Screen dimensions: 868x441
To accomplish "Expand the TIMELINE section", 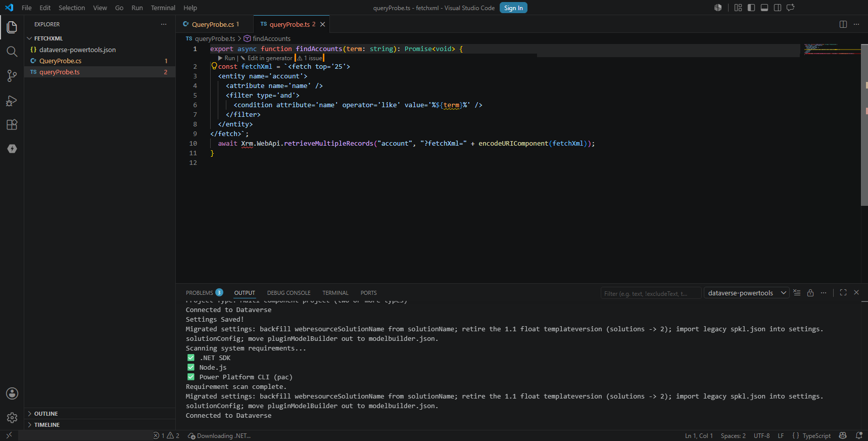I will pos(100,425).
